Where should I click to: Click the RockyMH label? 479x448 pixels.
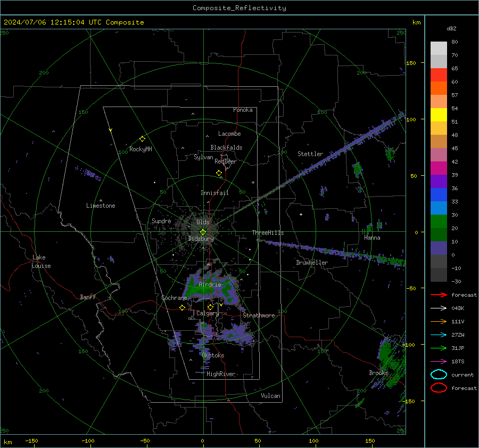coord(141,149)
